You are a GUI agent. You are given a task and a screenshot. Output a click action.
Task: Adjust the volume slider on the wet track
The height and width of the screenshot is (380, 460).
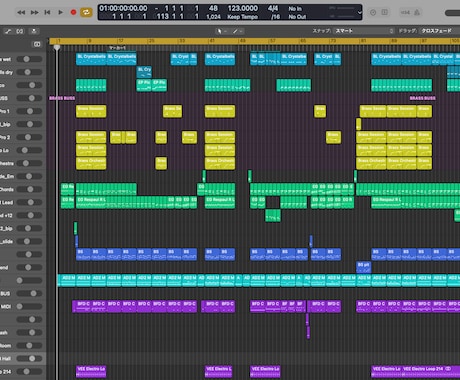(29, 59)
